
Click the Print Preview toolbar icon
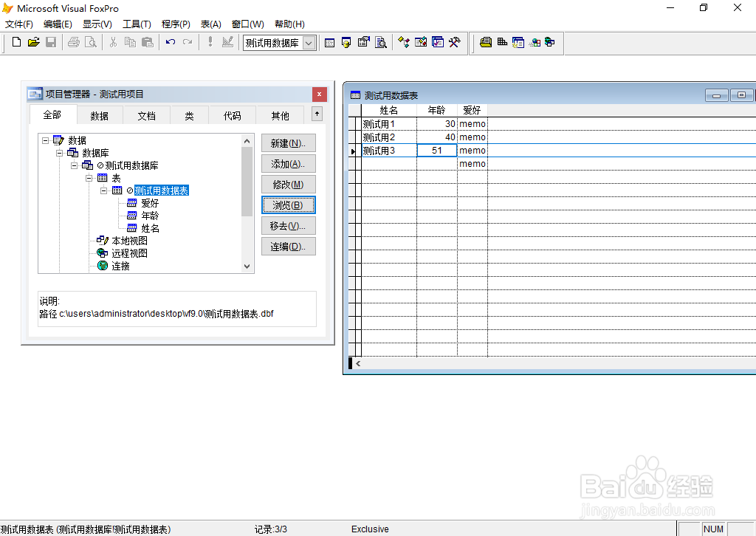90,42
